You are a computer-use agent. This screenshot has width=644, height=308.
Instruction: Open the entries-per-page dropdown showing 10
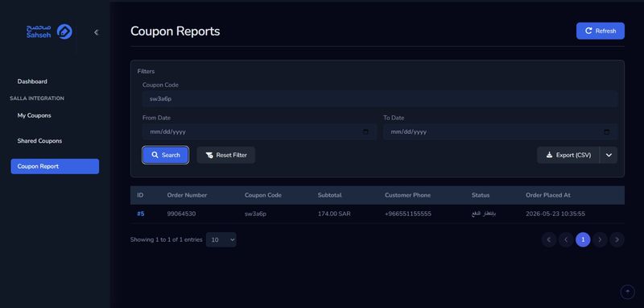(221, 239)
